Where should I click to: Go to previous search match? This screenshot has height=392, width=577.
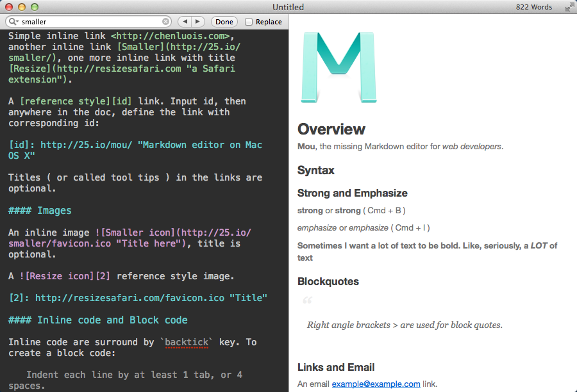coord(185,22)
